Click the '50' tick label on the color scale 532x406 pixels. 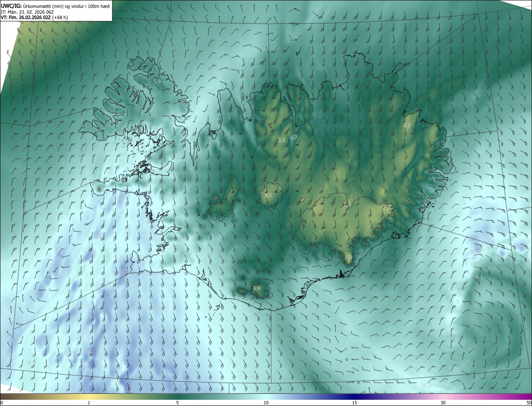529,403
